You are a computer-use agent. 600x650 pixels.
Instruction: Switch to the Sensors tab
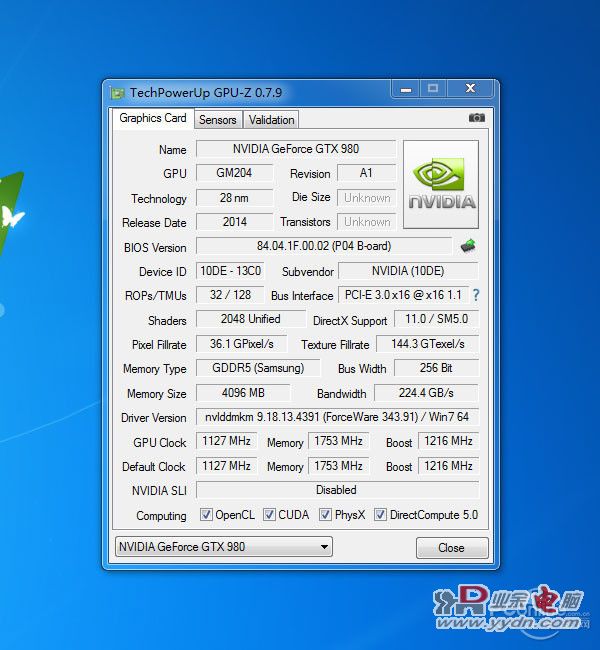(x=218, y=120)
